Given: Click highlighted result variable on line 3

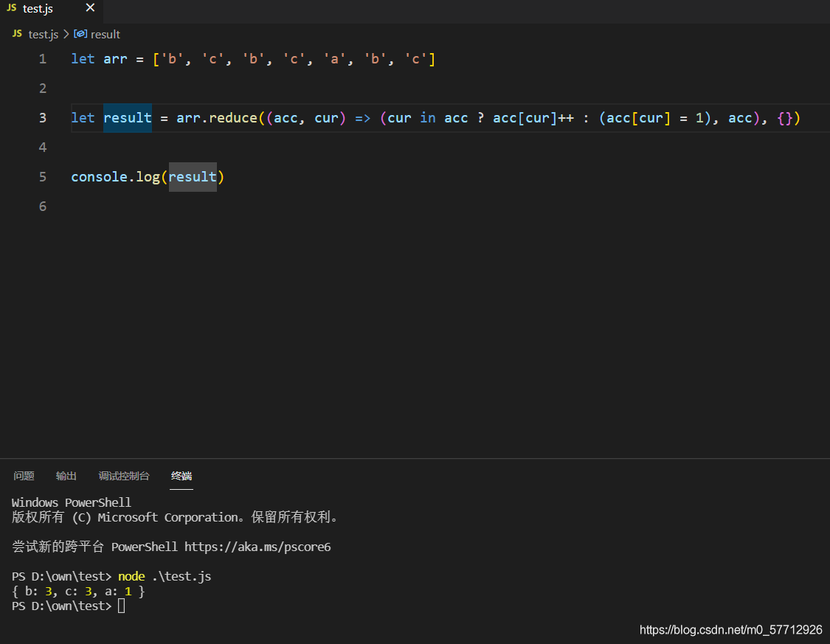Looking at the screenshot, I should tap(128, 117).
